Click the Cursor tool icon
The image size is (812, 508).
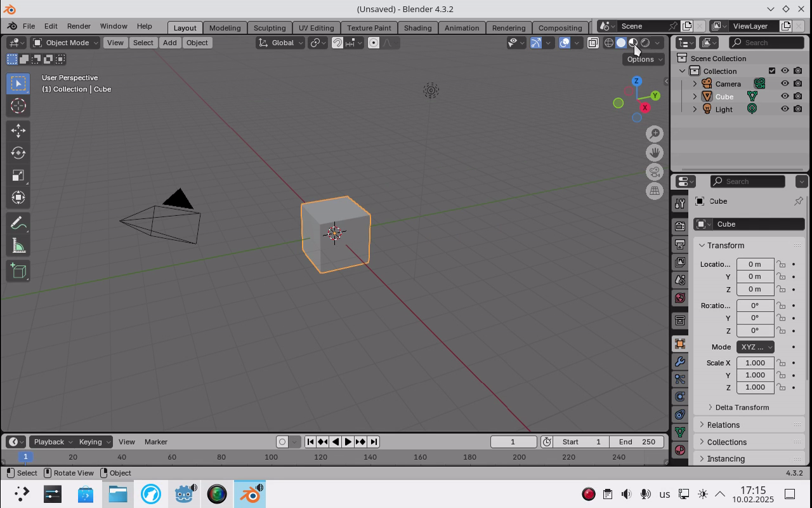[18, 106]
